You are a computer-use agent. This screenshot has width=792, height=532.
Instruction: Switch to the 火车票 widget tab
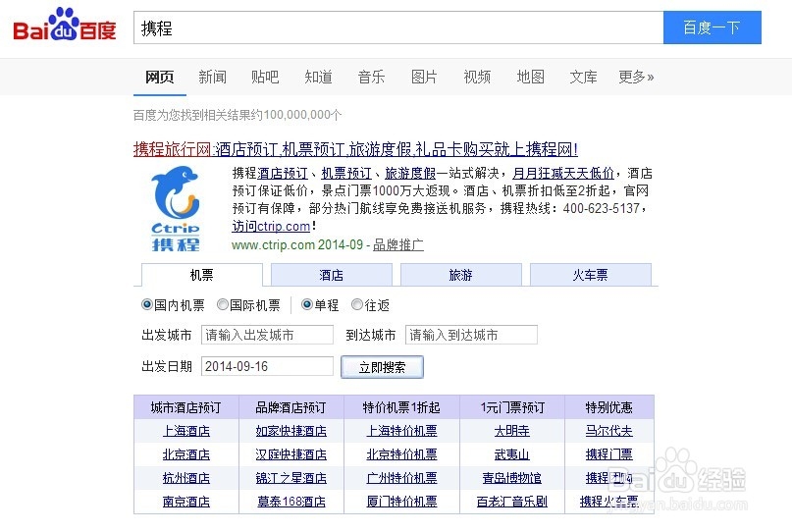pos(590,275)
